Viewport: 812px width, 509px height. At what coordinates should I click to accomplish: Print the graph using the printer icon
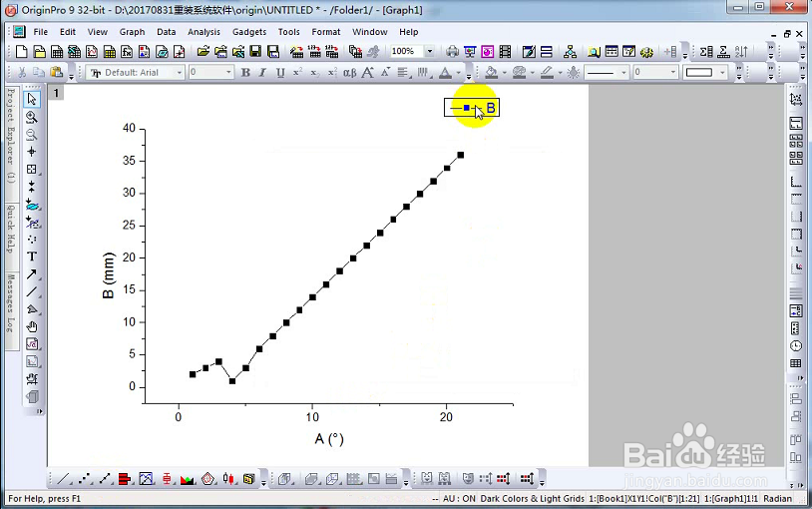pos(452,52)
